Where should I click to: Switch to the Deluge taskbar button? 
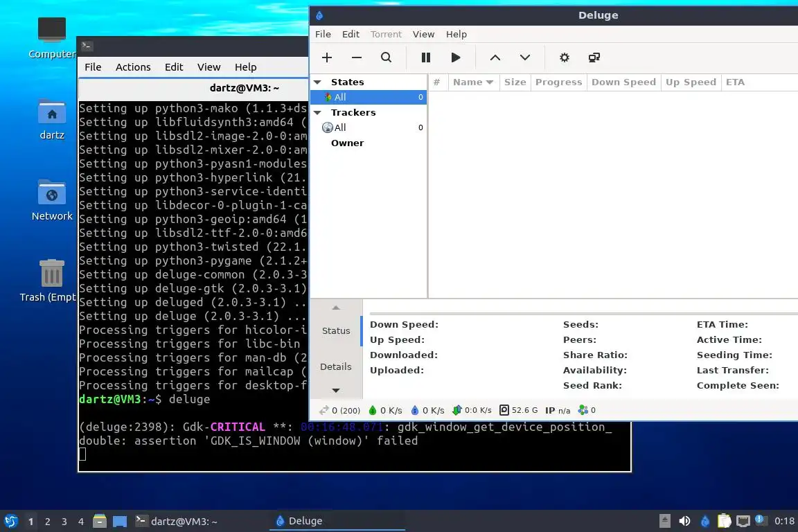(337, 521)
